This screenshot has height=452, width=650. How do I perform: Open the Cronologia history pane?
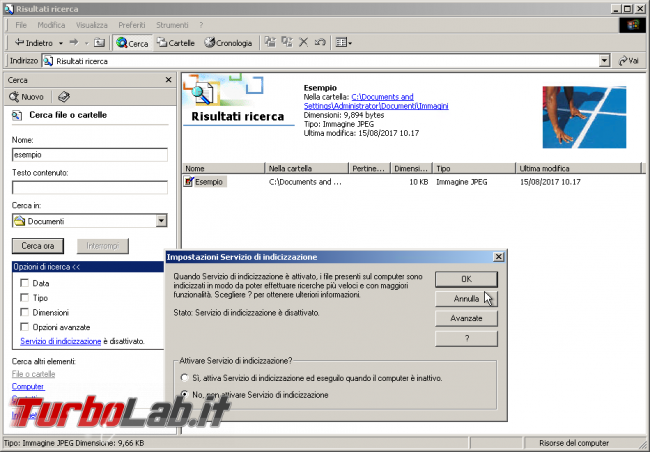(x=228, y=43)
